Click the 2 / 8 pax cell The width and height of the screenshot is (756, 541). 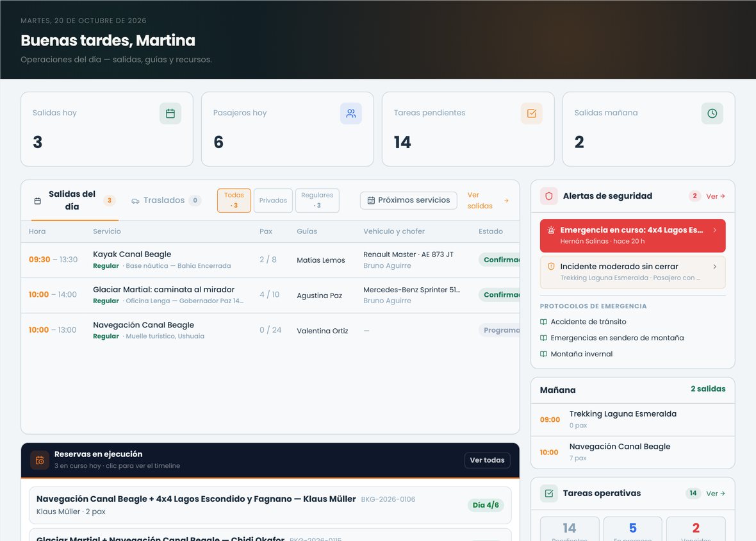(268, 260)
